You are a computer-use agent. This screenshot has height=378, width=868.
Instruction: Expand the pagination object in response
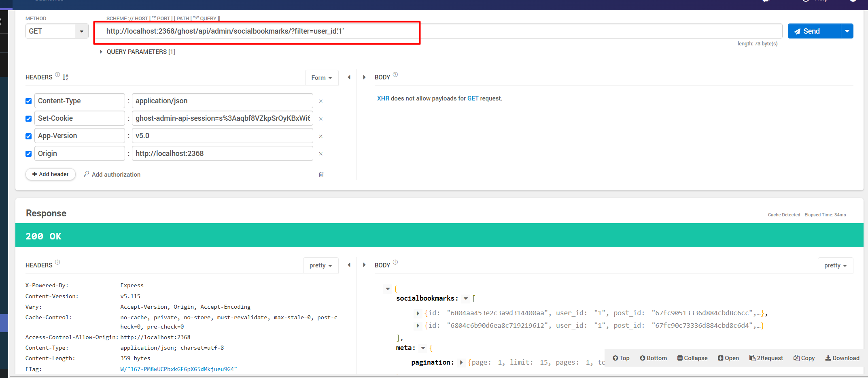coord(461,363)
